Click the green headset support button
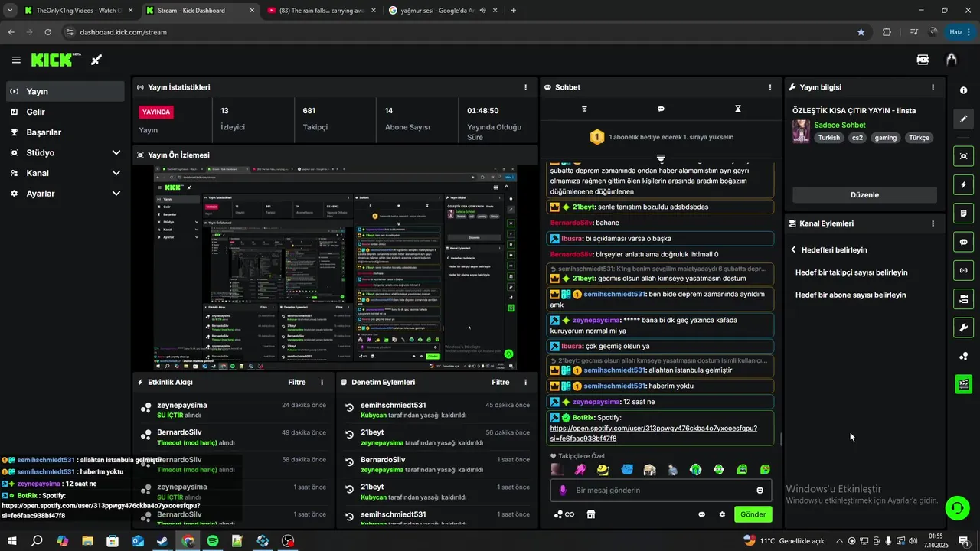The height and width of the screenshot is (551, 980). (x=956, y=507)
